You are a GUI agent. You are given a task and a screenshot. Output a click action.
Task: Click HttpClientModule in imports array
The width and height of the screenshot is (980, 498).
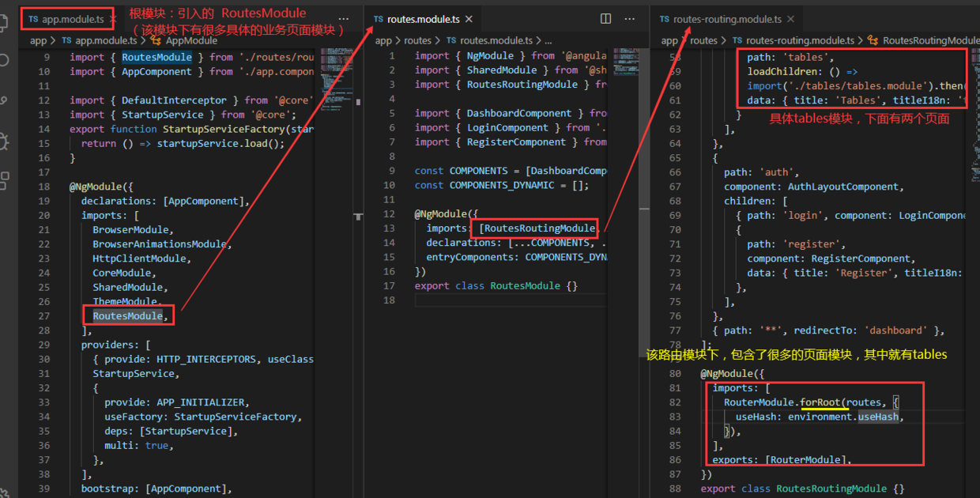pos(139,258)
